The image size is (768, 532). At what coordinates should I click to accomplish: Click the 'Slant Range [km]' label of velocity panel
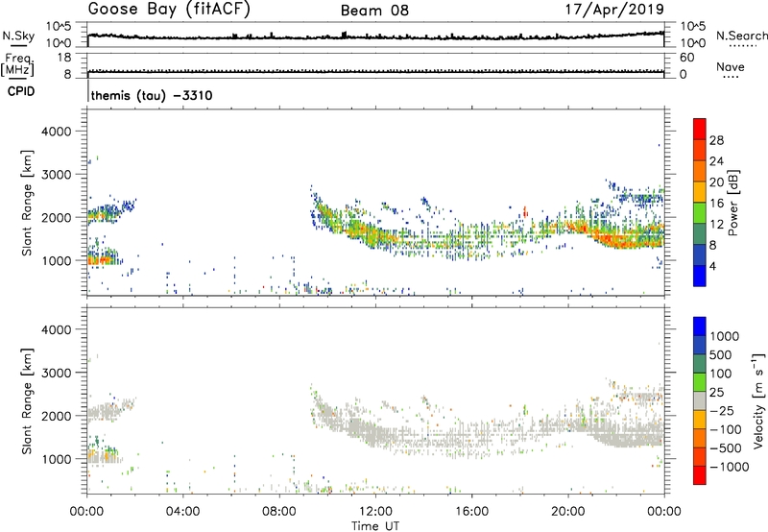click(x=27, y=400)
